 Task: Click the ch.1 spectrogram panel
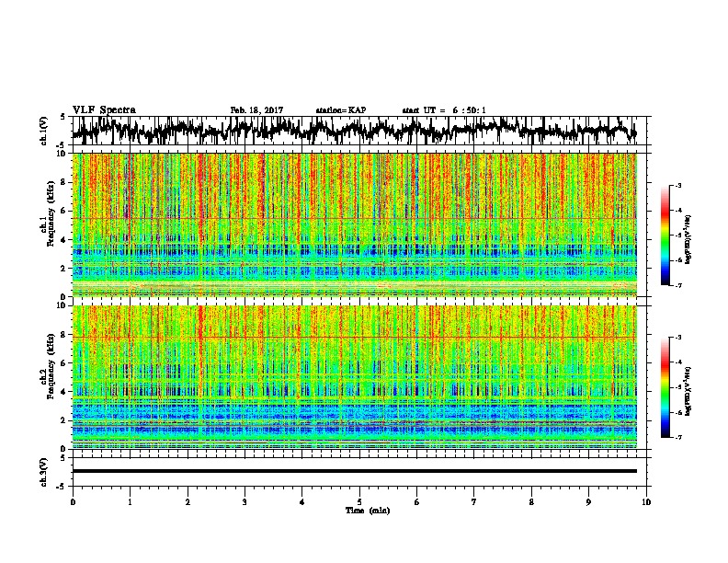pyautogui.click(x=354, y=224)
